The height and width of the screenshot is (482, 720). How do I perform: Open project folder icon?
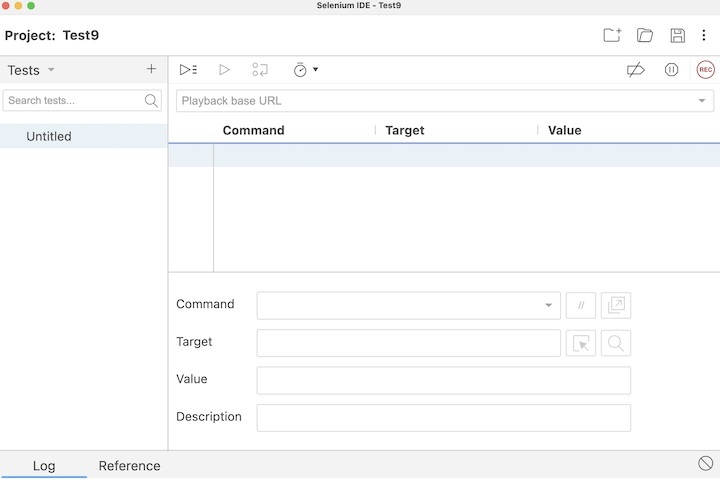pos(645,36)
